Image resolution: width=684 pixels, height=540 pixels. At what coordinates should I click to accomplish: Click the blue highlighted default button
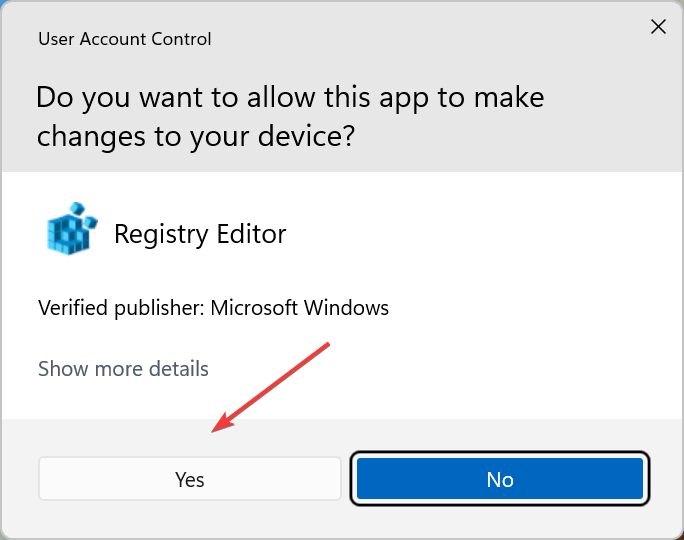[x=500, y=479]
